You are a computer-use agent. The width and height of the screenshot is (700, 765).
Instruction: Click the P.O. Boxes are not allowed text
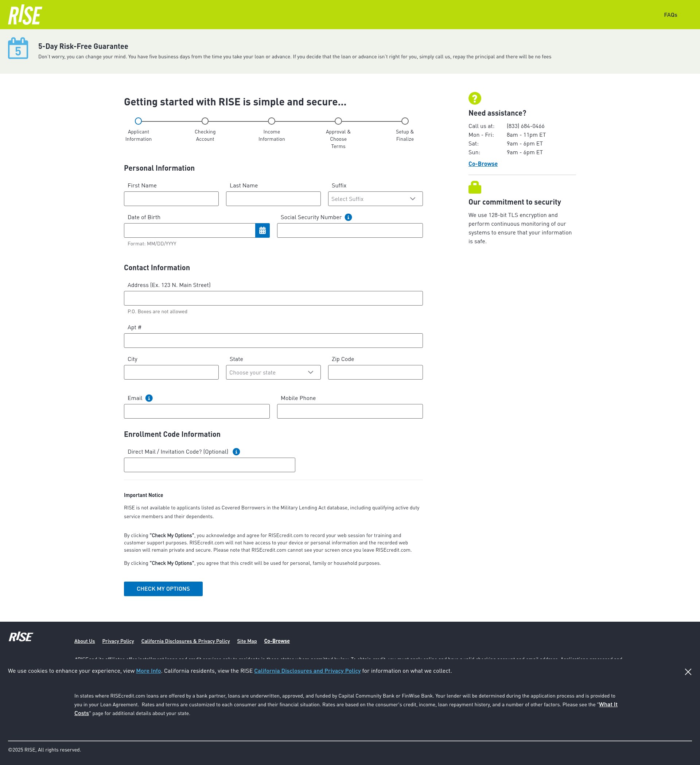click(x=157, y=311)
